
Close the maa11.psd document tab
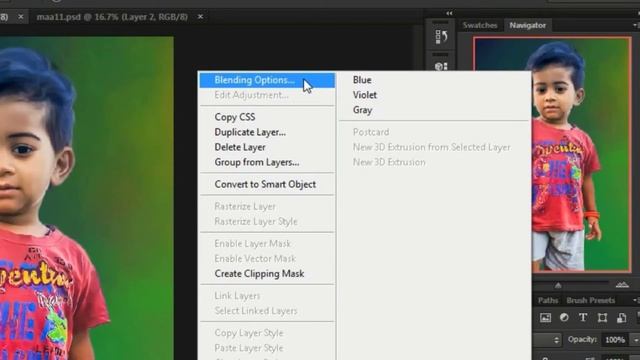pyautogui.click(x=200, y=17)
